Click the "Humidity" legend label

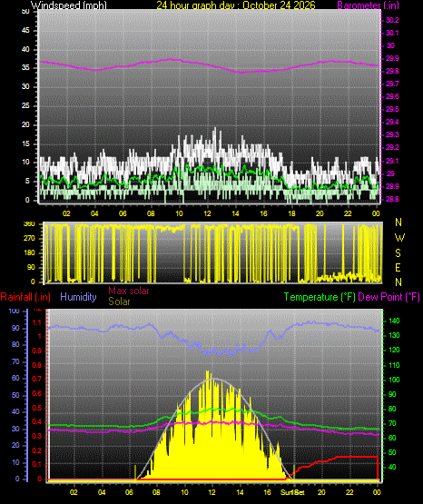tap(78, 297)
